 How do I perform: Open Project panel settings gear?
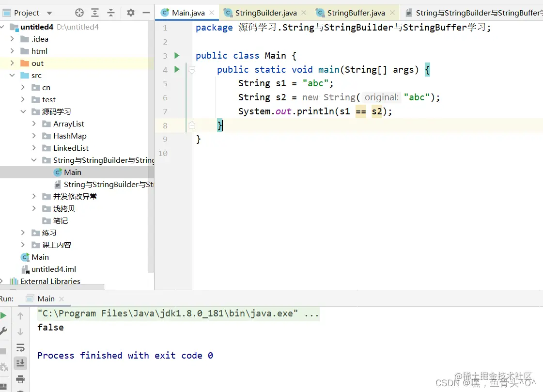131,13
